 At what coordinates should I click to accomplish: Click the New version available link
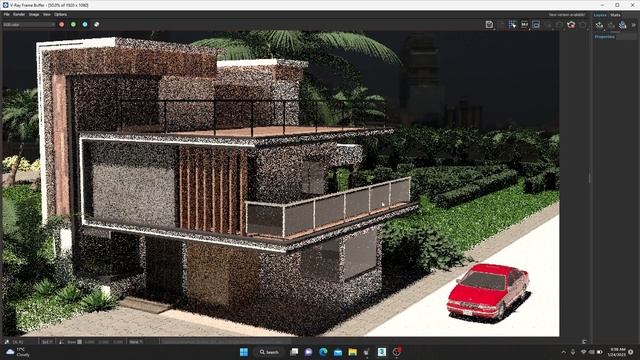567,15
